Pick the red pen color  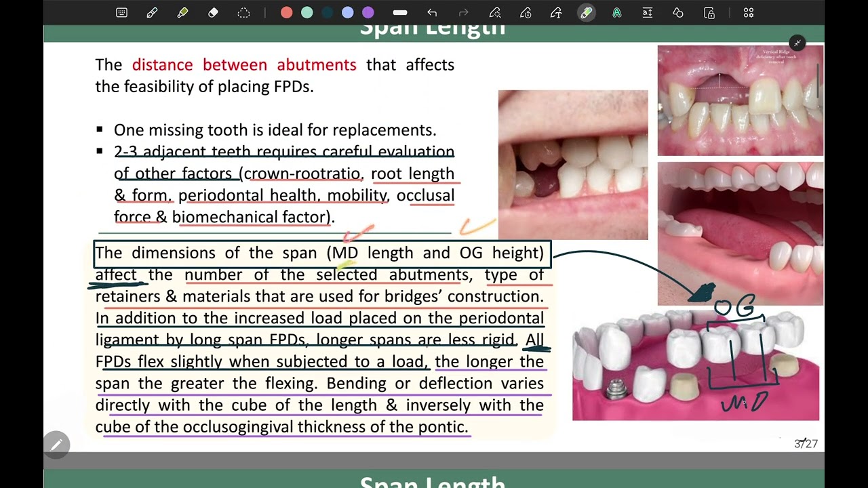click(x=286, y=12)
